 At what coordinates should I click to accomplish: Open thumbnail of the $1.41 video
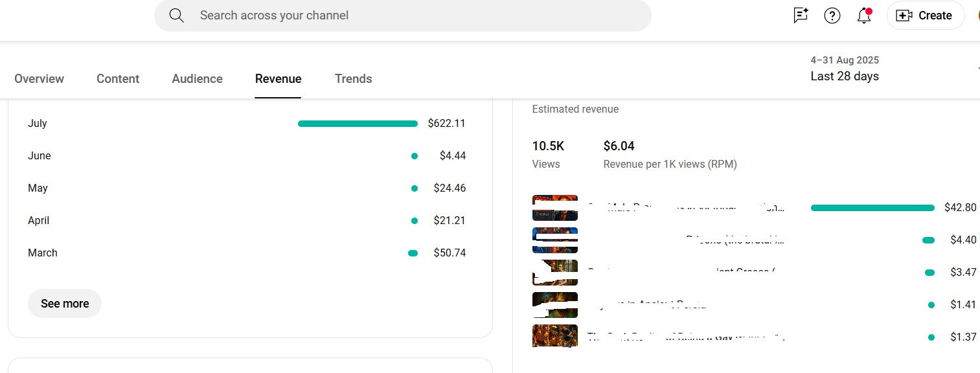click(554, 305)
